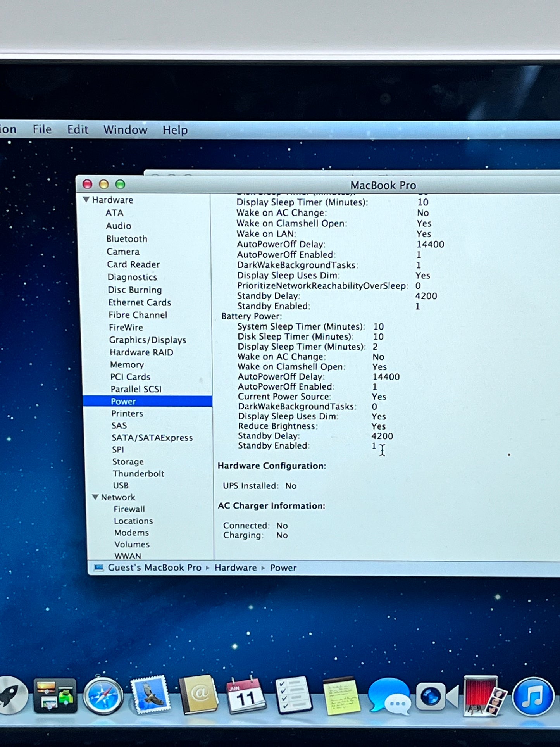Select Bluetooth in the sidebar
Screen dimensions: 560x747
pos(127,239)
